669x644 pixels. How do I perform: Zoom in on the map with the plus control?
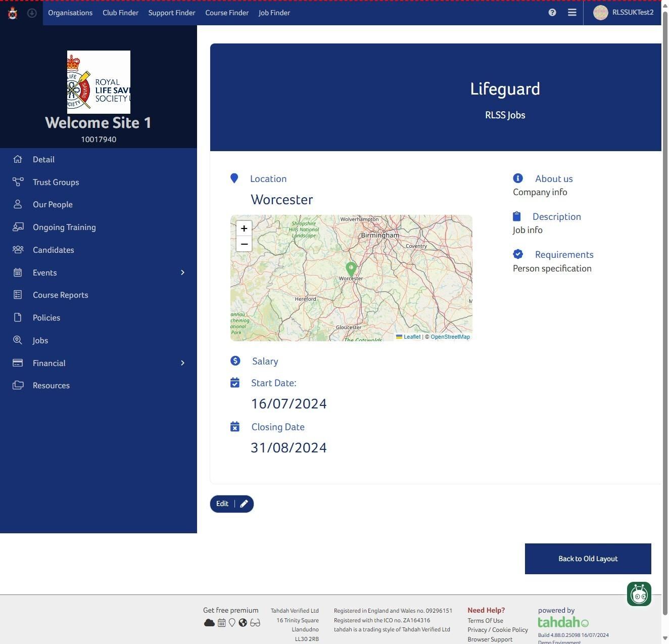point(244,228)
